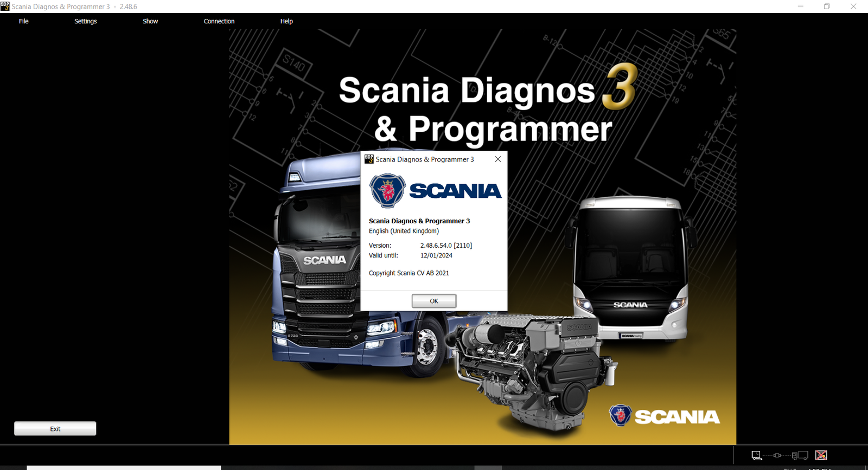Restore down the main SDP3 window
This screenshot has height=470, width=868.
[x=827, y=7]
